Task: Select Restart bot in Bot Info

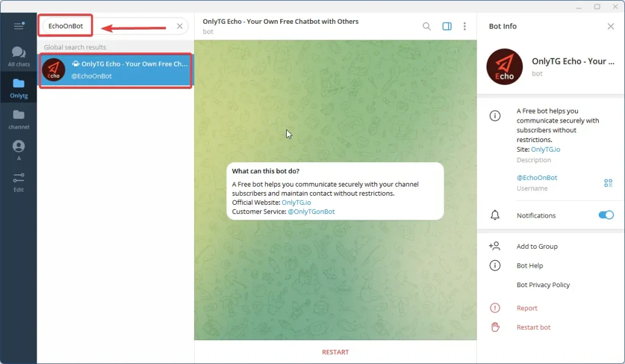Action: coord(533,327)
